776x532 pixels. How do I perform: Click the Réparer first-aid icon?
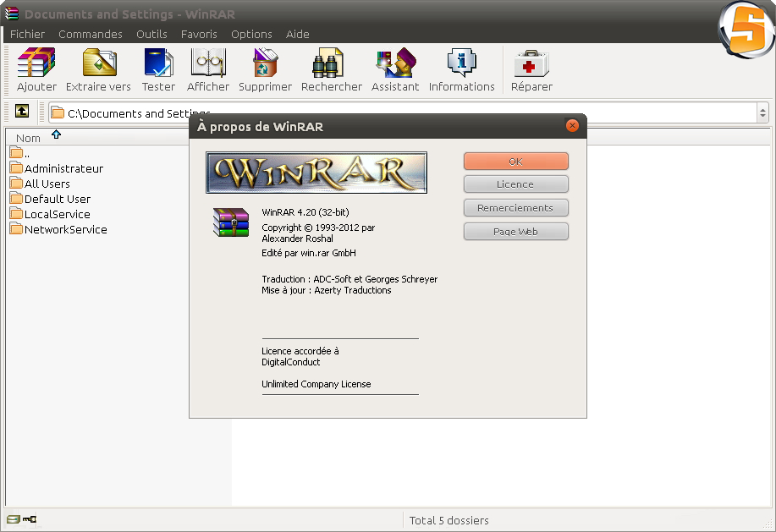pyautogui.click(x=531, y=63)
